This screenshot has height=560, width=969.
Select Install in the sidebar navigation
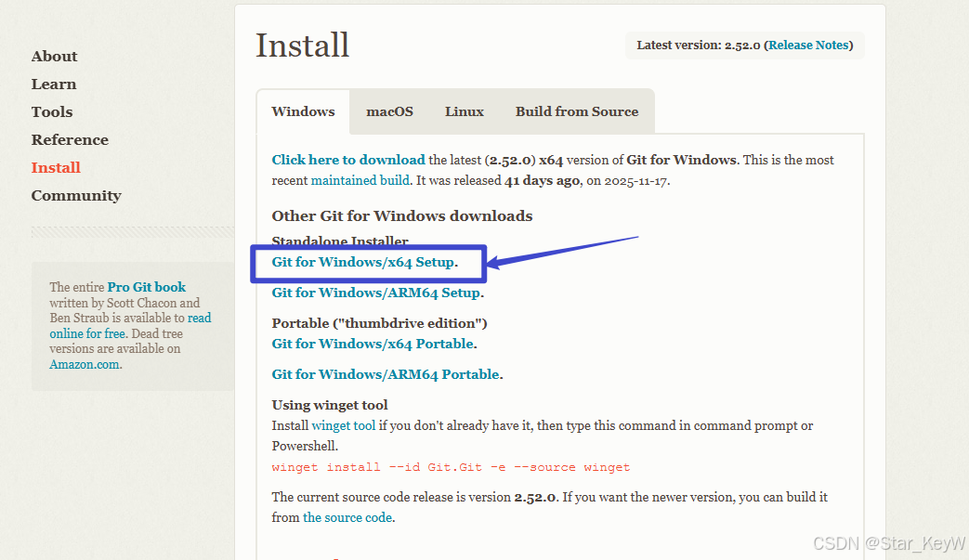coord(56,167)
